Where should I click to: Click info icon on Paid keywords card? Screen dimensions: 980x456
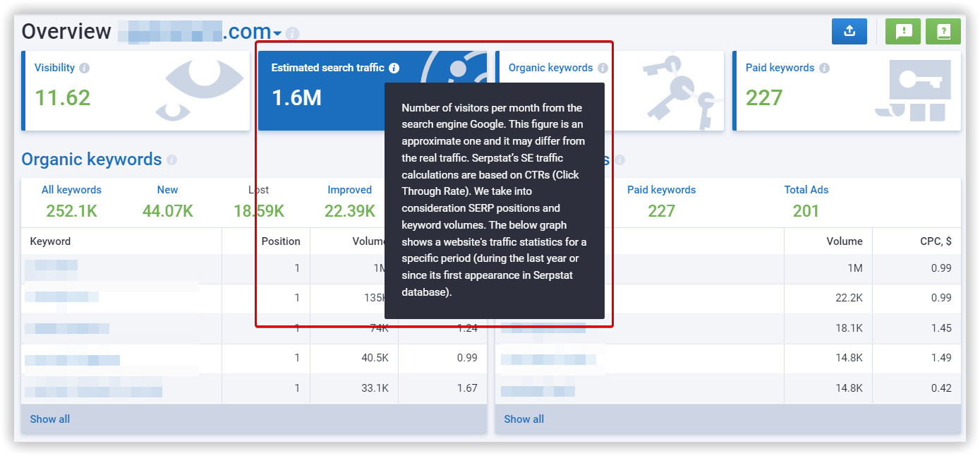click(824, 68)
